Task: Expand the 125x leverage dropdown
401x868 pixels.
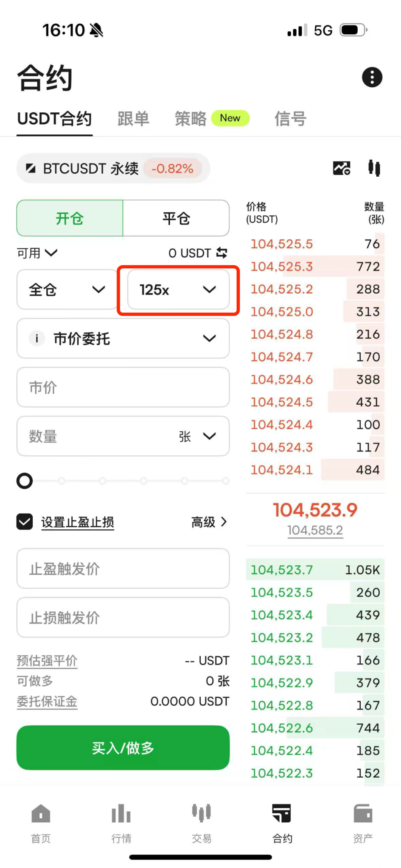Action: coord(178,290)
